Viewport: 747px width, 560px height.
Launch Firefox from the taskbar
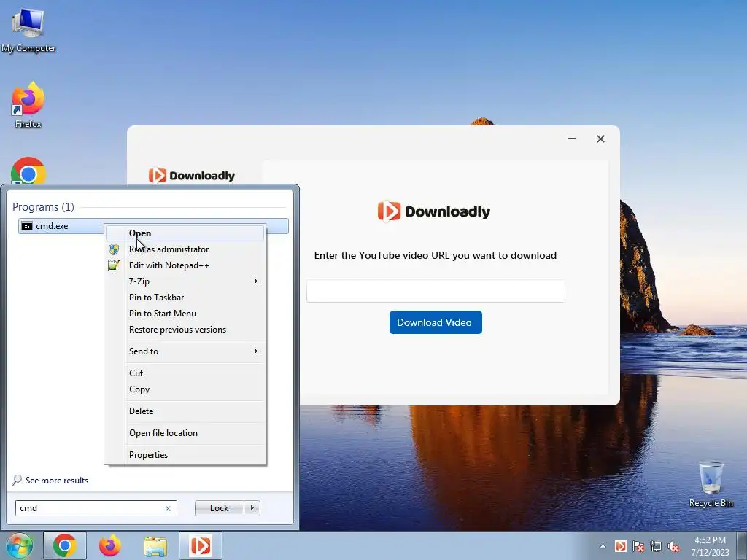[110, 545]
